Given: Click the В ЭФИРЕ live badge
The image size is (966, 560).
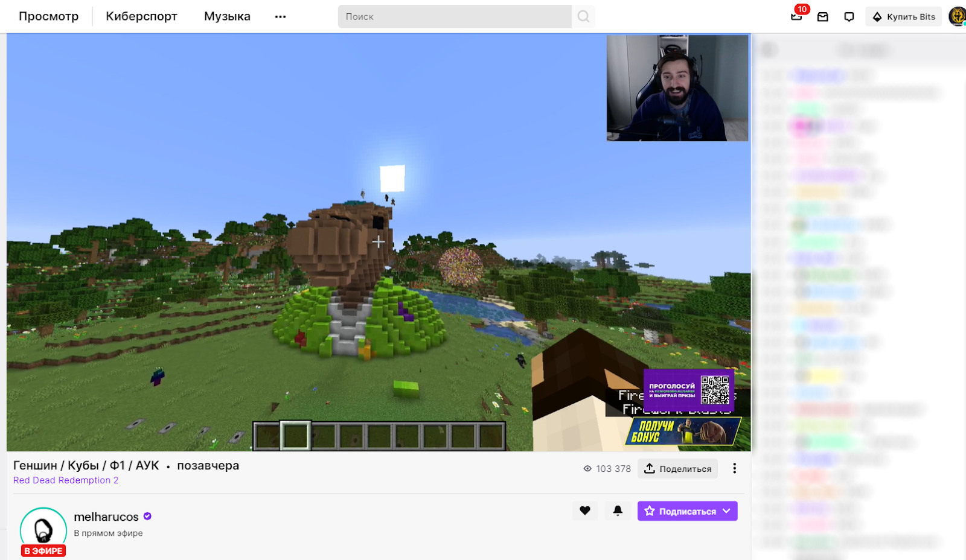Looking at the screenshot, I should click(x=43, y=551).
